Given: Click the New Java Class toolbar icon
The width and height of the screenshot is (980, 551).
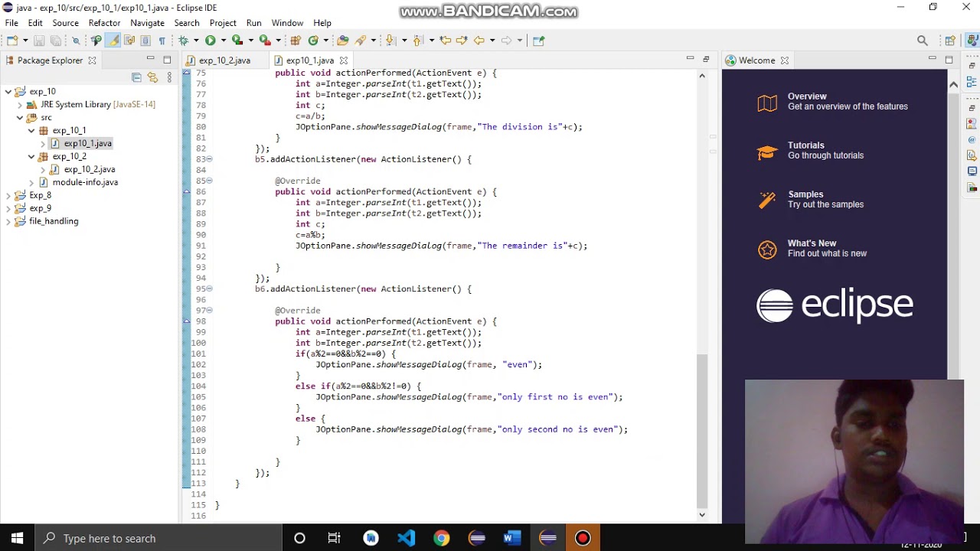Looking at the screenshot, I should coord(313,41).
